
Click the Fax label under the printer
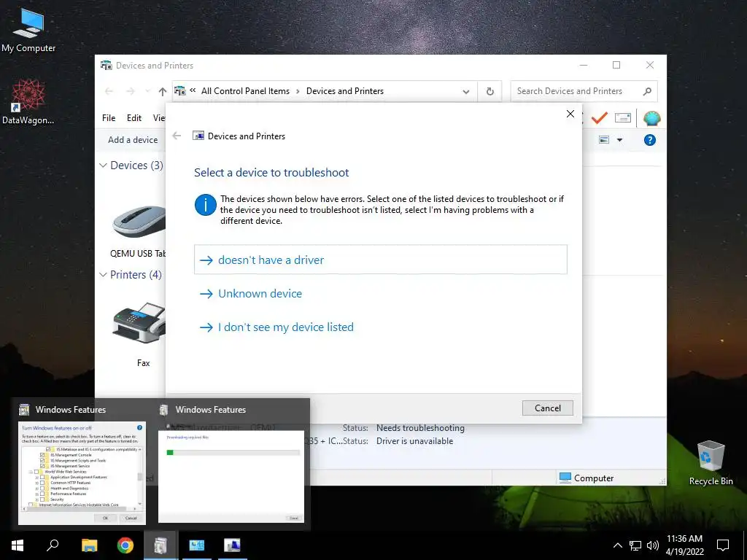[144, 363]
